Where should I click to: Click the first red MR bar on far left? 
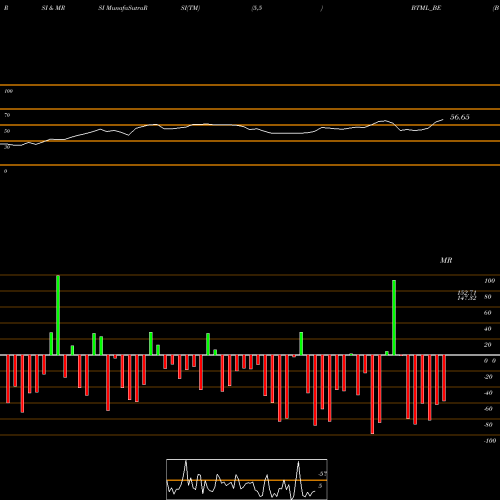point(8,379)
